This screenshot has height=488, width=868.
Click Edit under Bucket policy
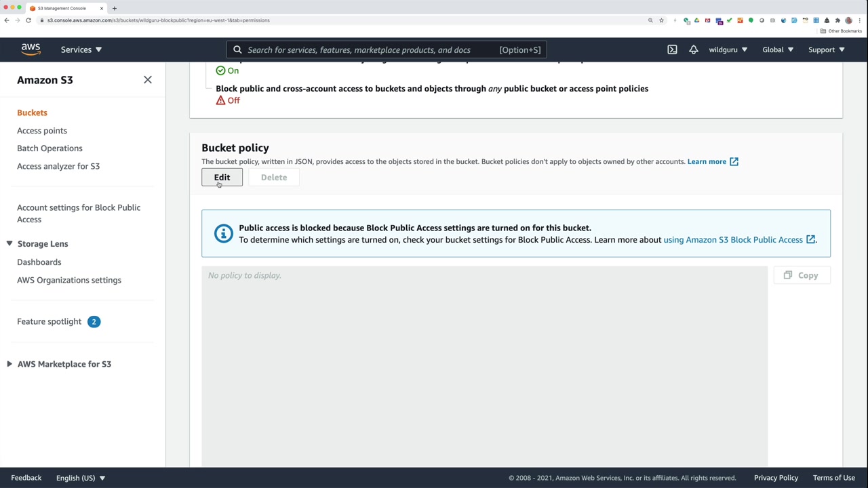[222, 177]
